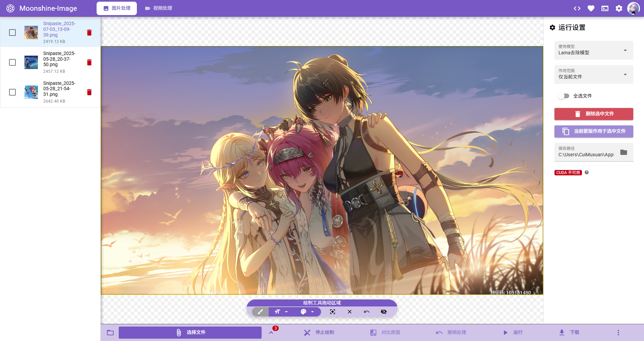Select the brush drawing tool

[260, 312]
